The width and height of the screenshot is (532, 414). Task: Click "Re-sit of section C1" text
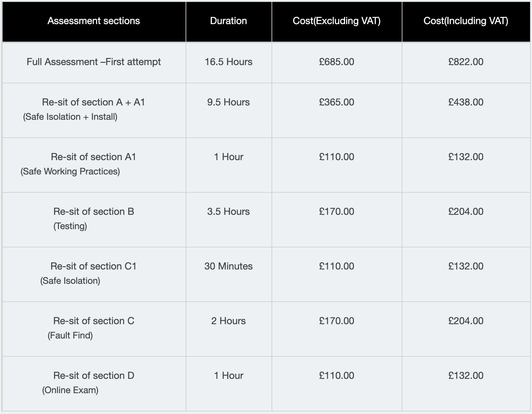[x=93, y=266]
